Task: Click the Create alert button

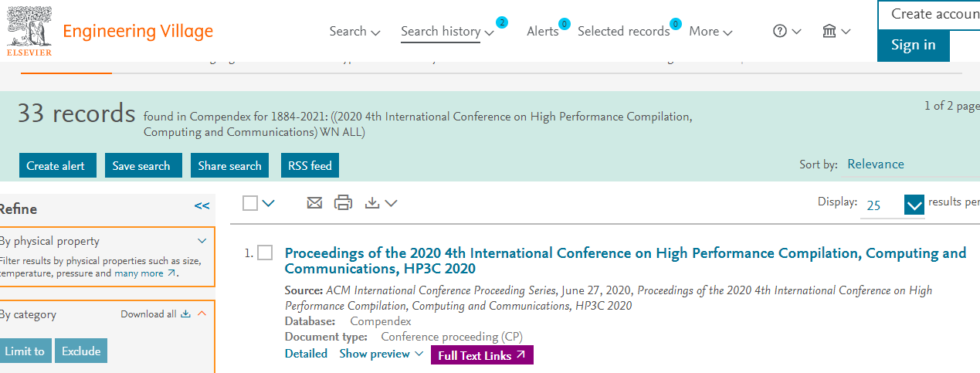Action: [x=58, y=165]
